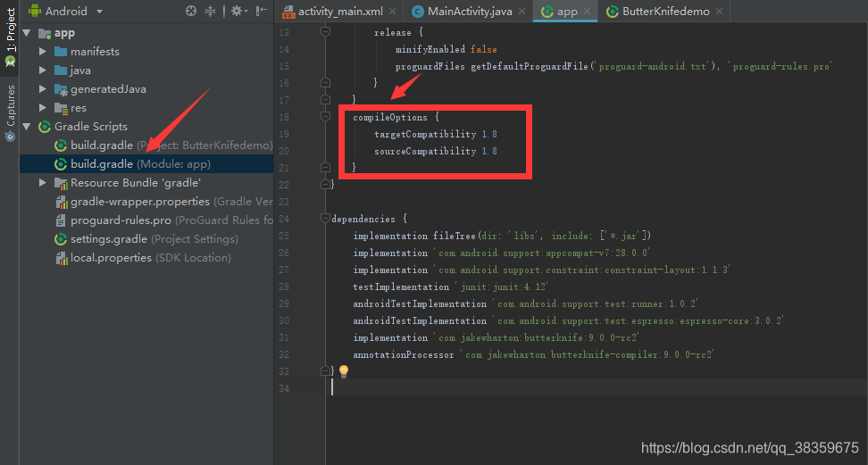
Task: Click the Android robot icon in header
Action: (35, 11)
